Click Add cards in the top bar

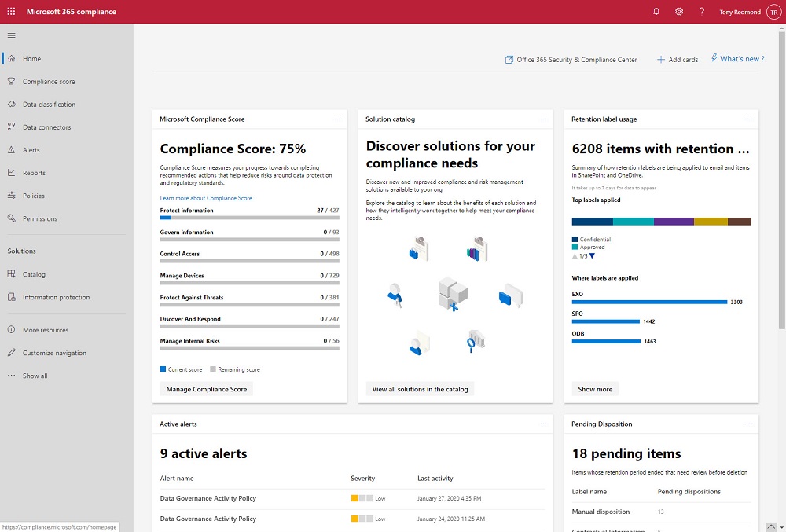678,60
